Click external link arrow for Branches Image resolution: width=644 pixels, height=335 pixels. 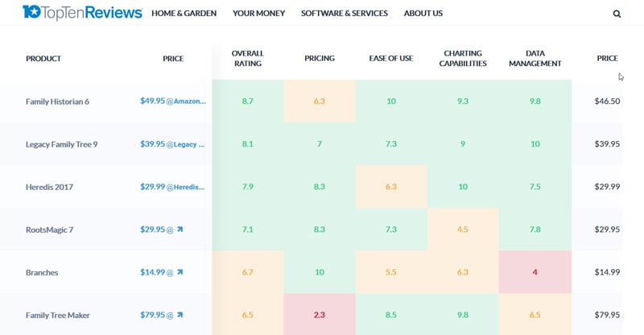[180, 272]
